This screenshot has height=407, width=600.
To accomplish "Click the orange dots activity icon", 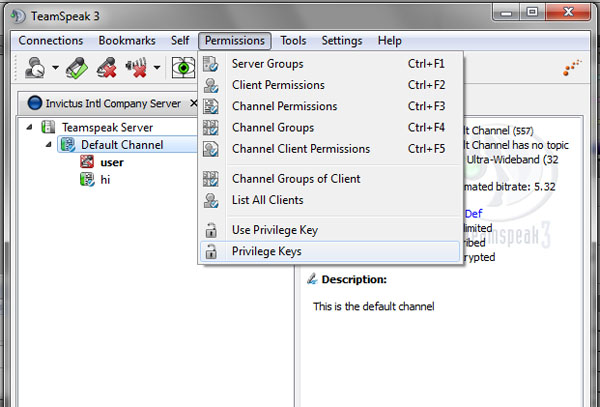I will [572, 68].
